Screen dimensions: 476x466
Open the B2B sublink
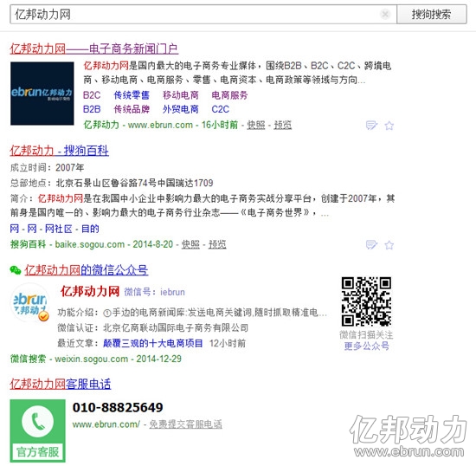[x=92, y=109]
